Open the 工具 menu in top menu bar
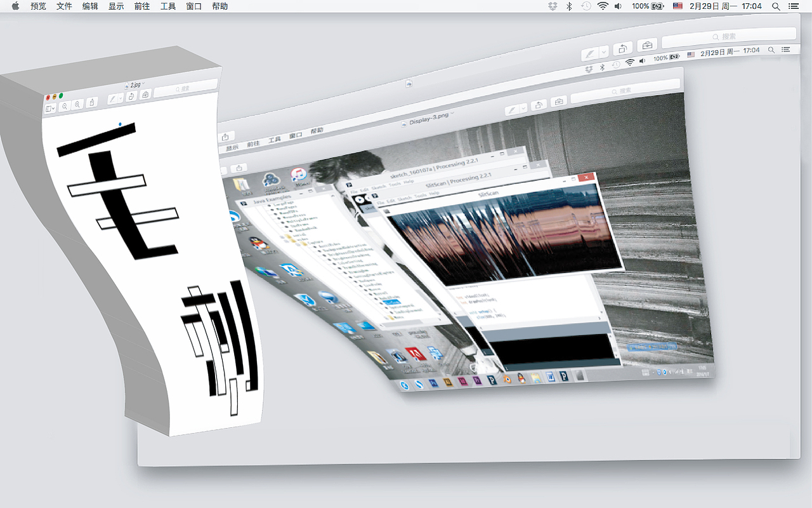This screenshot has height=508, width=812. pos(168,6)
